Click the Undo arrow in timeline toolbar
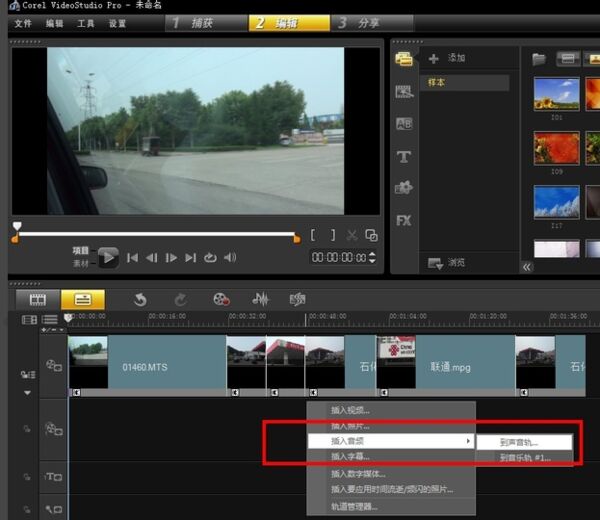 [140, 299]
